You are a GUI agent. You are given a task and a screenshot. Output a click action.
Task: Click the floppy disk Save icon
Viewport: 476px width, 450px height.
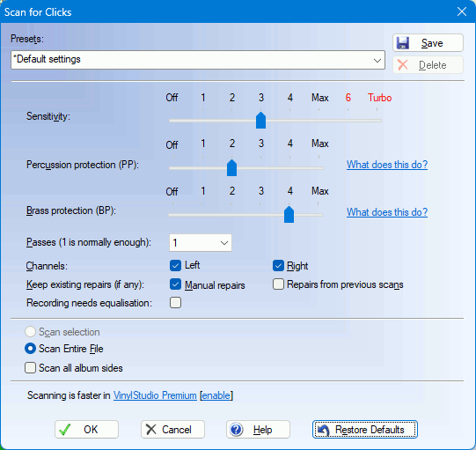(x=403, y=43)
